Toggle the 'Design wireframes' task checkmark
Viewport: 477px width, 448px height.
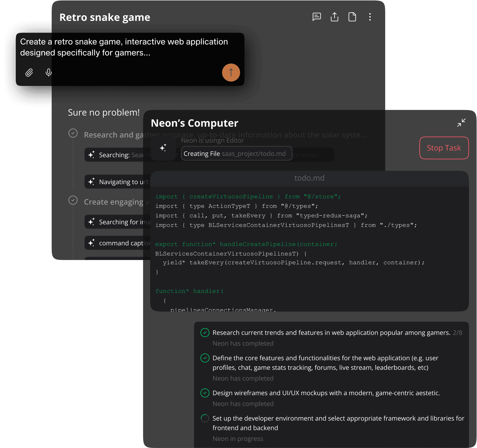(205, 393)
